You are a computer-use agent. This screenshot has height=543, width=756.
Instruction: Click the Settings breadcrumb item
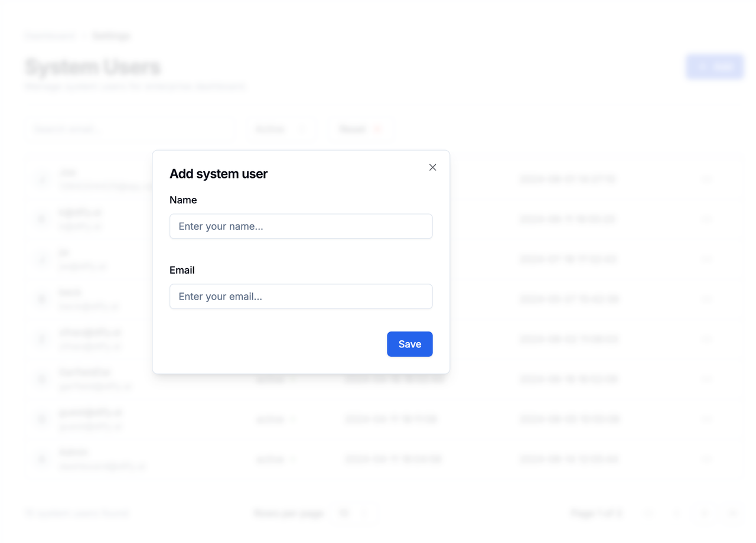[111, 36]
